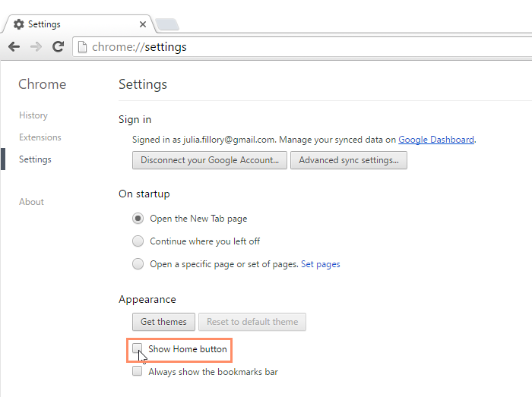Open History from the sidebar
The width and height of the screenshot is (532, 397).
33,115
